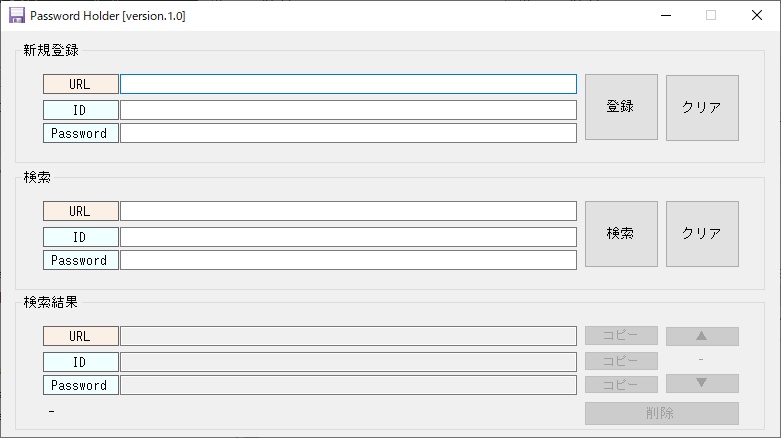Copy the search result Password
This screenshot has height=438, width=781.
coord(621,385)
